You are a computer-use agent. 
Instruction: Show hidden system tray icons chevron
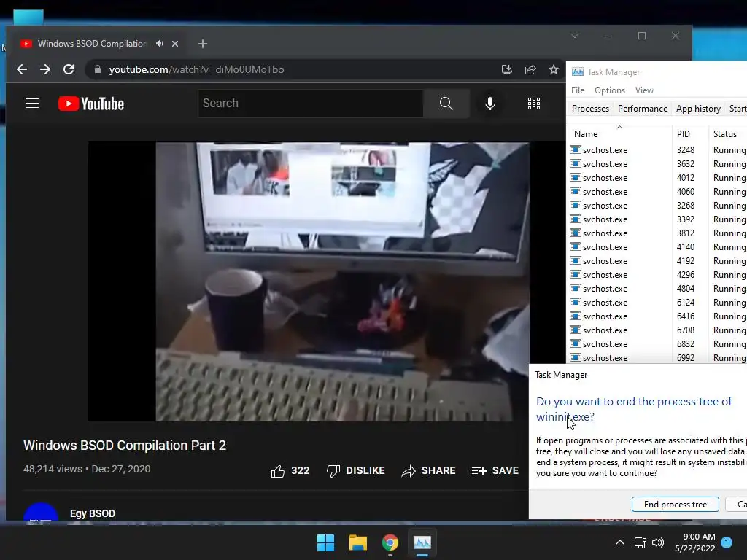(x=620, y=542)
